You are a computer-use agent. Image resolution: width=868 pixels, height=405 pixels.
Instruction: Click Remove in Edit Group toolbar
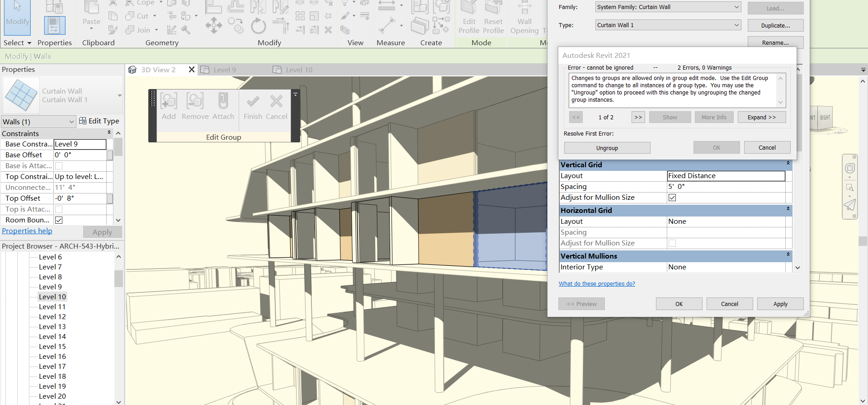[x=195, y=107]
